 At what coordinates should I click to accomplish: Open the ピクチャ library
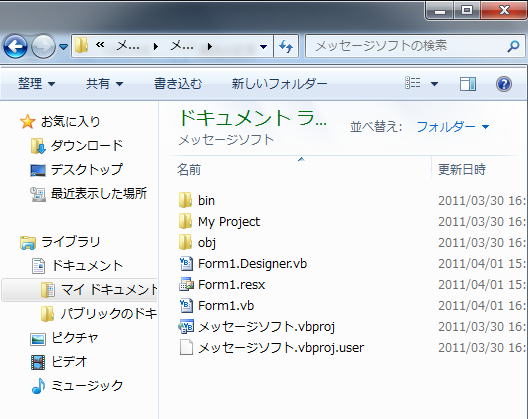point(74,337)
